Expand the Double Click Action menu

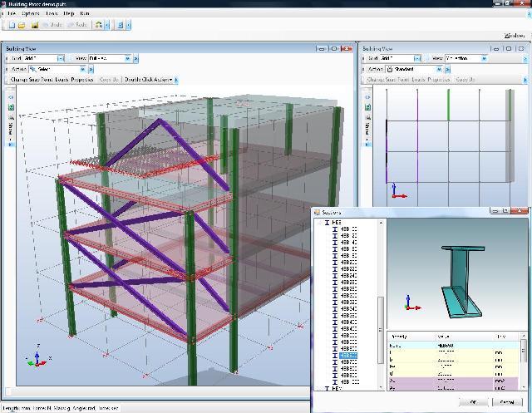tap(150, 80)
